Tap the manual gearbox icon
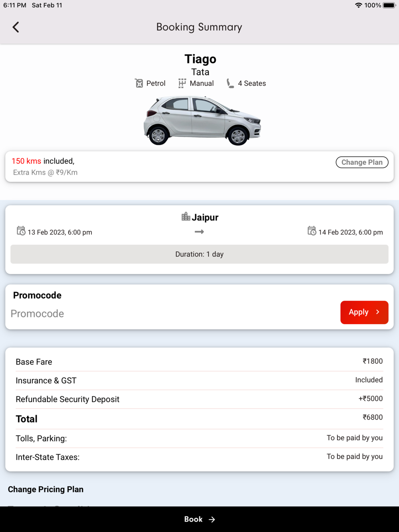This screenshot has width=399, height=532. pyautogui.click(x=182, y=83)
